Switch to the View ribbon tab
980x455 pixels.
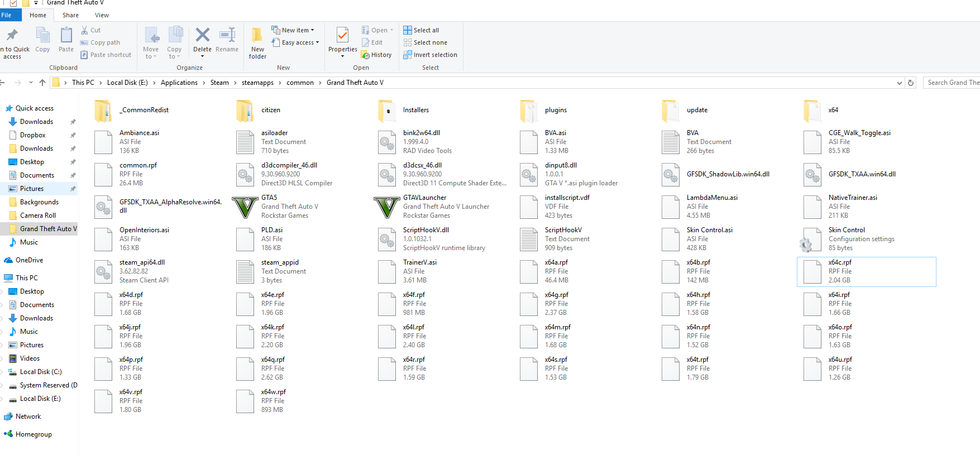pos(102,15)
